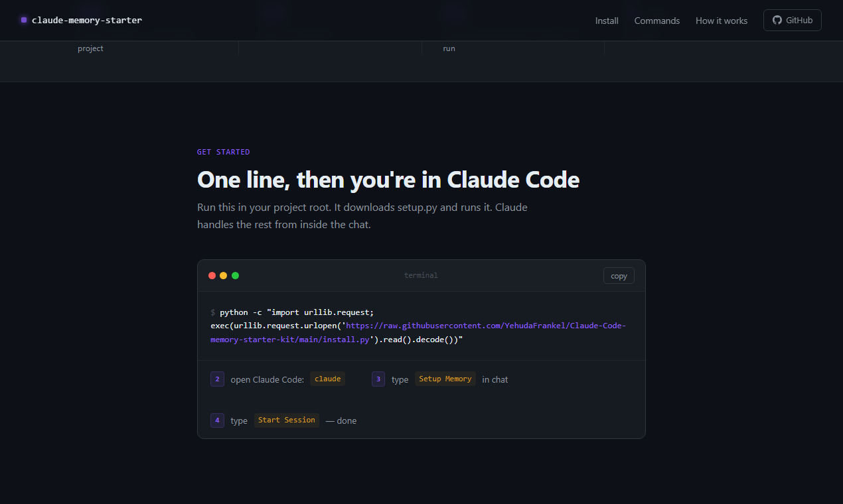Click the step 4 number badge
Image resolution: width=843 pixels, height=504 pixels.
(217, 420)
